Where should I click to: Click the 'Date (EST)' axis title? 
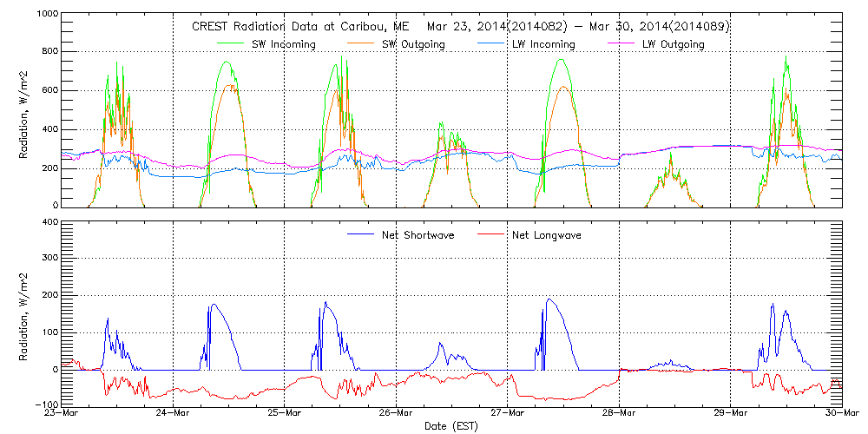(x=451, y=427)
